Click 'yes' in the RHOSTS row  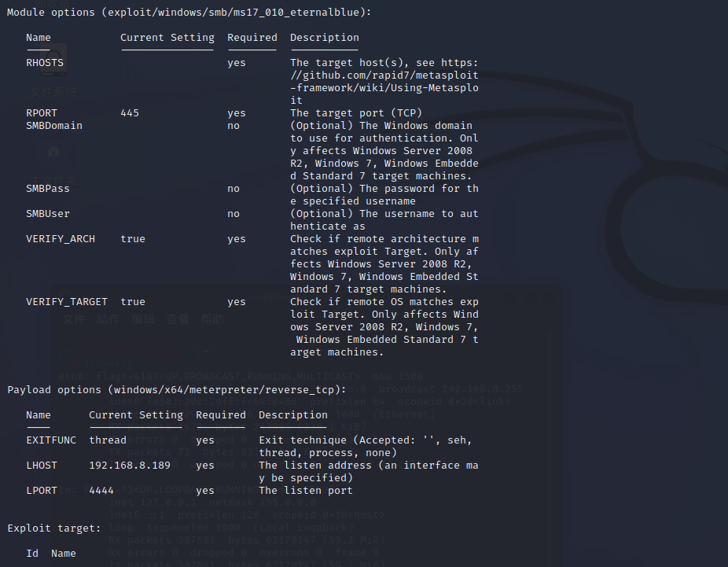[x=237, y=63]
